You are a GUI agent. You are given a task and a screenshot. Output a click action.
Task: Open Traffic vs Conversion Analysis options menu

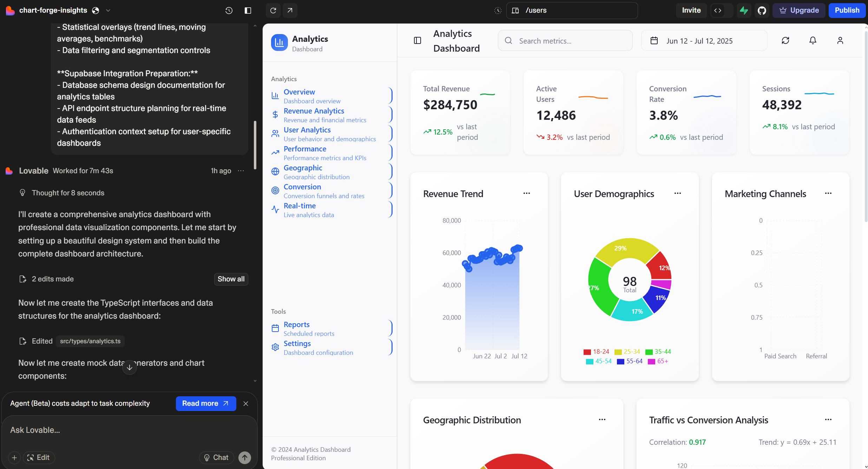point(828,420)
